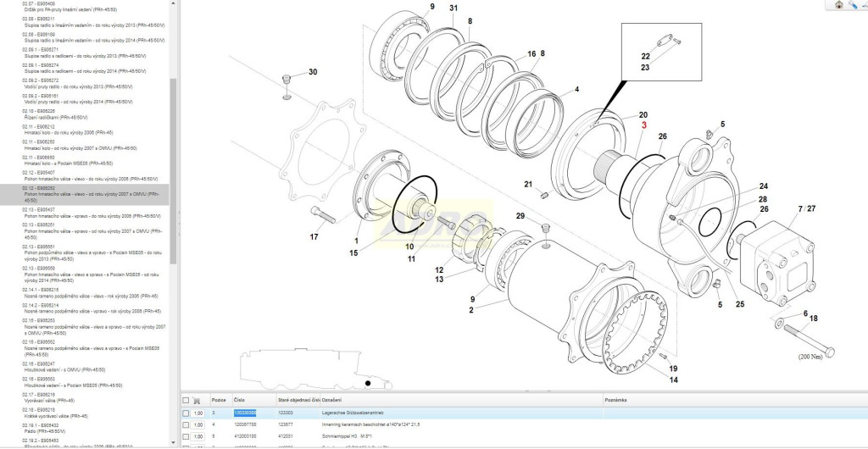Sort by the Pozice column header

220,400
